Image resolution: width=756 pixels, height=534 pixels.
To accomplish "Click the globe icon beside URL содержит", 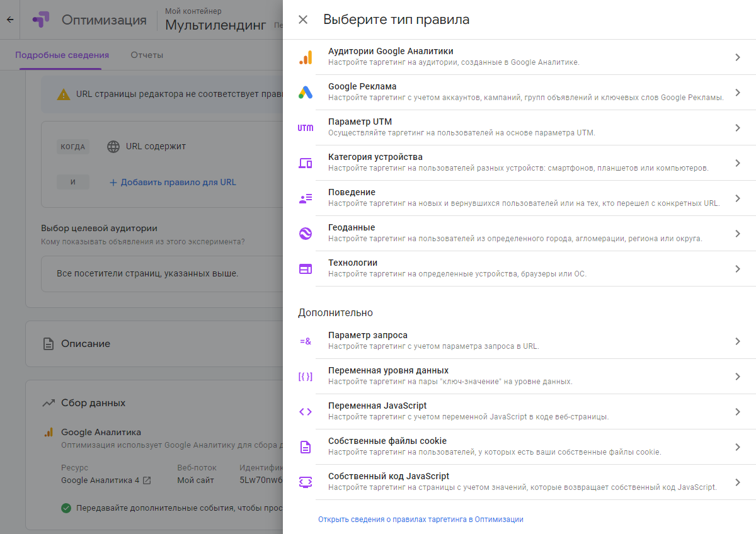I will point(113,147).
